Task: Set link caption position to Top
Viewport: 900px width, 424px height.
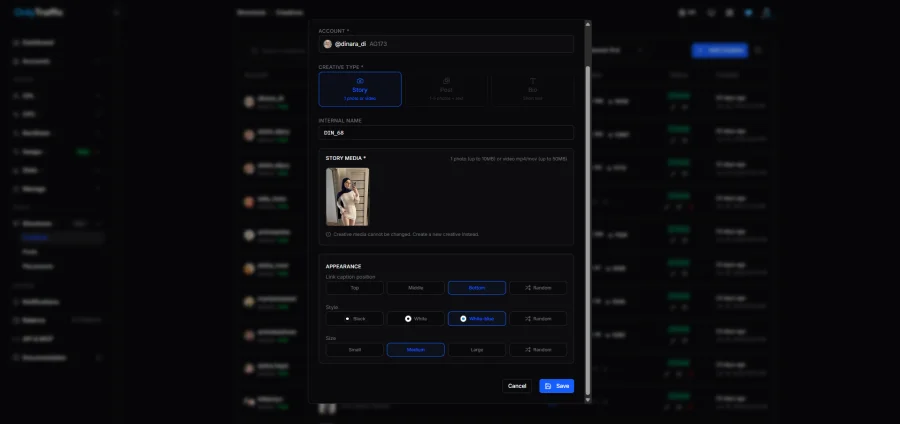Action: 355,288
